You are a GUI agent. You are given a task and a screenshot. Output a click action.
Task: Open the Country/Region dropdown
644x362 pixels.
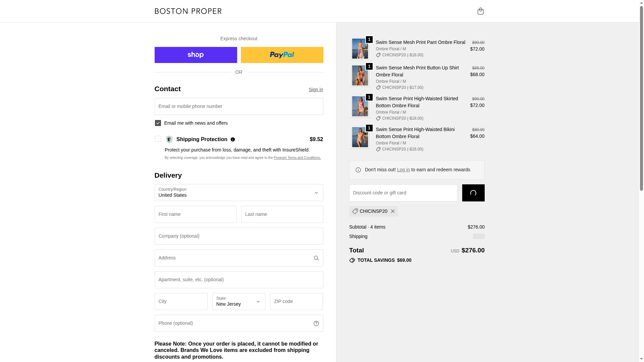click(x=238, y=193)
